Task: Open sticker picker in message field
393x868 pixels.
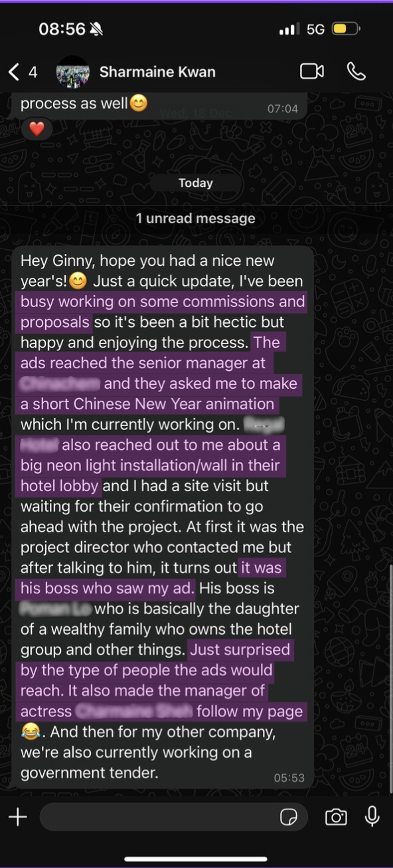Action: coord(289,817)
